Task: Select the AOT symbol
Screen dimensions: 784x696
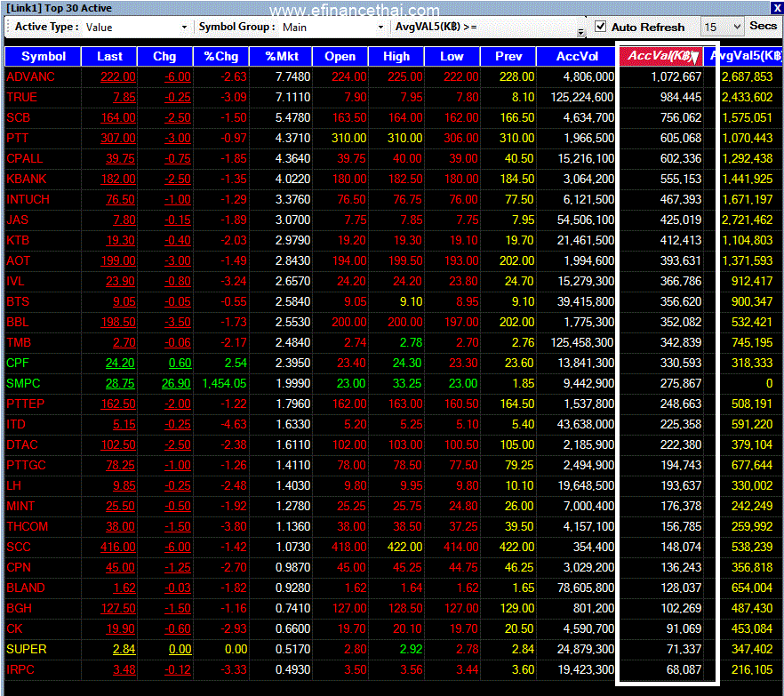Action: [19, 261]
